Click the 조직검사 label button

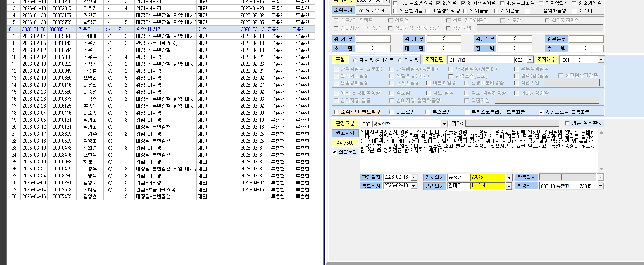coord(343,10)
